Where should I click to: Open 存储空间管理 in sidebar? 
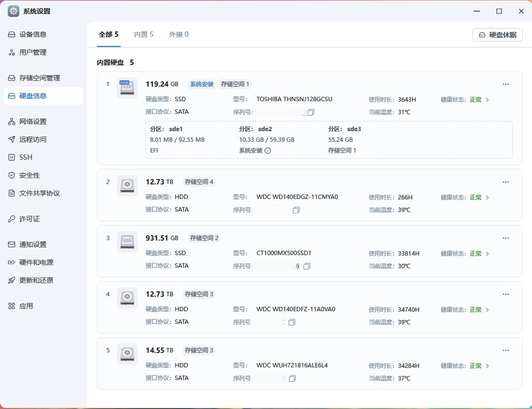click(x=40, y=78)
